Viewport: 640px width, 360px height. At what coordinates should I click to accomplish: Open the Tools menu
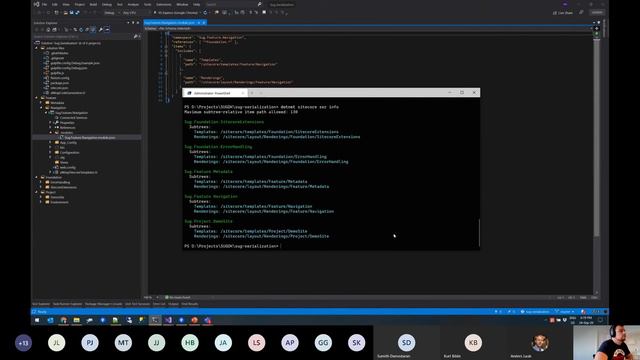(147, 4)
